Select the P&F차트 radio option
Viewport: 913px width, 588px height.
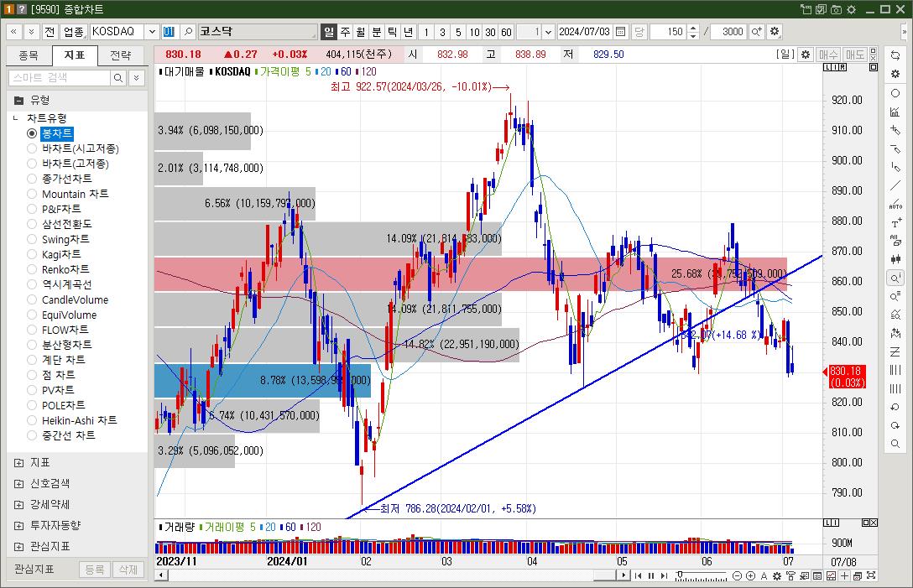[x=32, y=209]
